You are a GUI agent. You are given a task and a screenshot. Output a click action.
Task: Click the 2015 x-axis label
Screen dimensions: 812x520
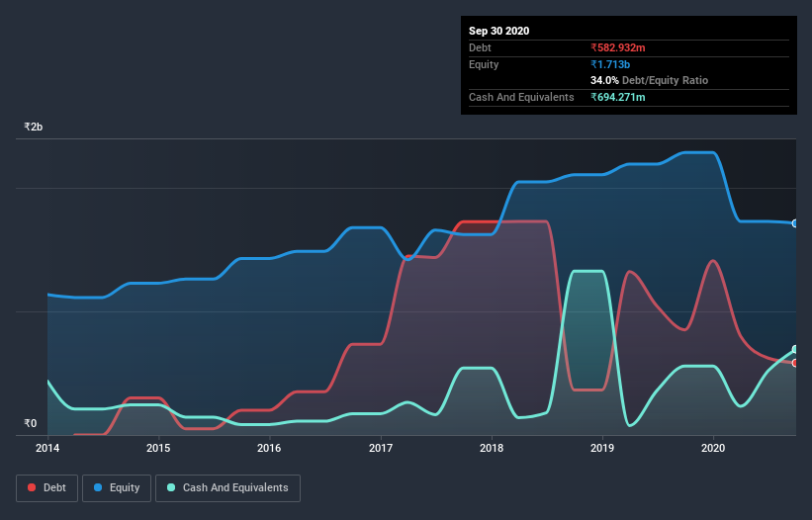158,448
